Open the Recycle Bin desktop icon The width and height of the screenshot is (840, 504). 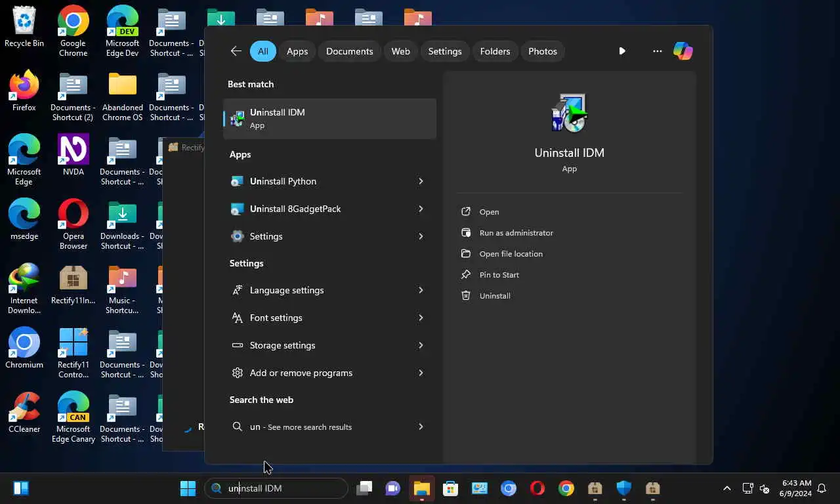[x=24, y=28]
